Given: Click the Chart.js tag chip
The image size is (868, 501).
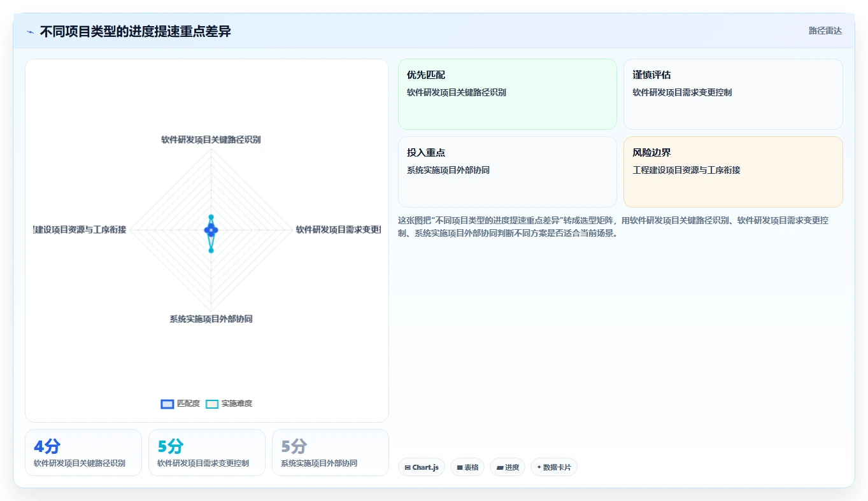Looking at the screenshot, I should click(x=422, y=467).
